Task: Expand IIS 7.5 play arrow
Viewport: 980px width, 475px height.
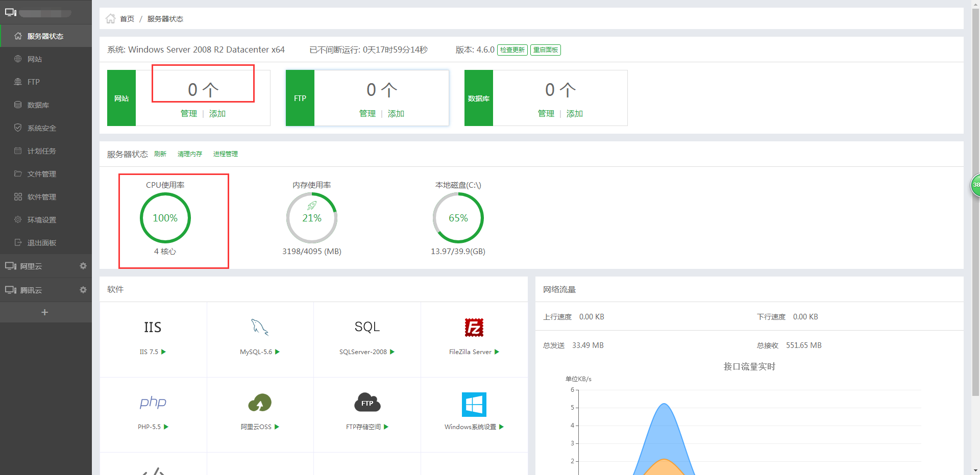Action: [x=164, y=352]
